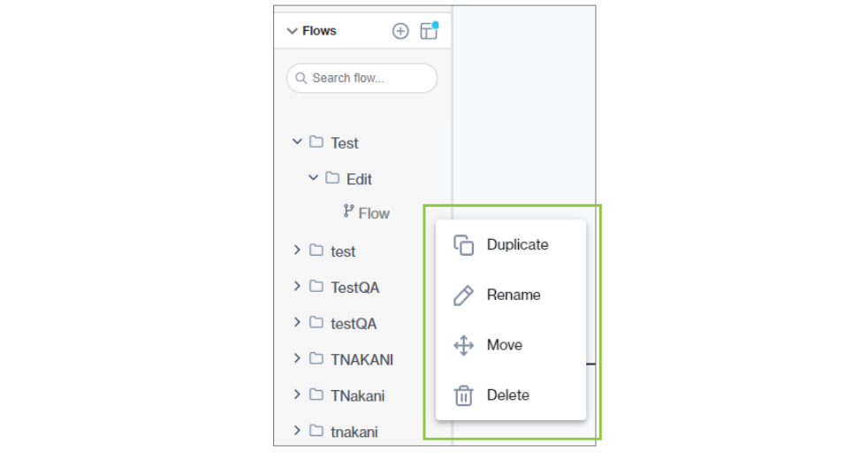Viewport: 868px width, 453px height.
Task: Collapse the Edit subfolder
Action: [x=313, y=178]
